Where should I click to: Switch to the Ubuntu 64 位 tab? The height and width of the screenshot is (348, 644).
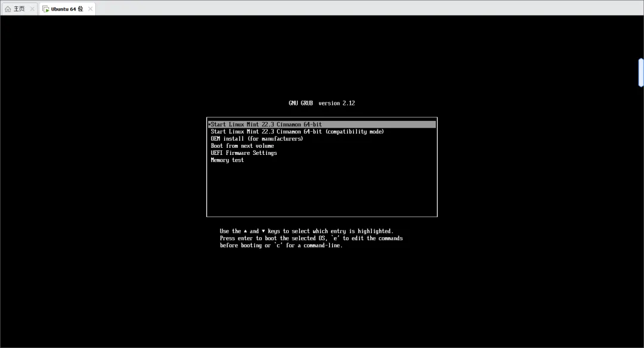[67, 8]
